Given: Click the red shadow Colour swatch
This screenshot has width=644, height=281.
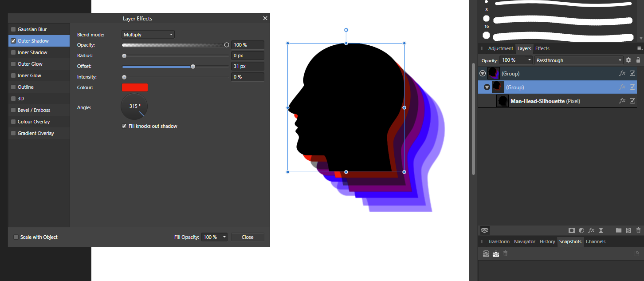Looking at the screenshot, I should click(135, 87).
